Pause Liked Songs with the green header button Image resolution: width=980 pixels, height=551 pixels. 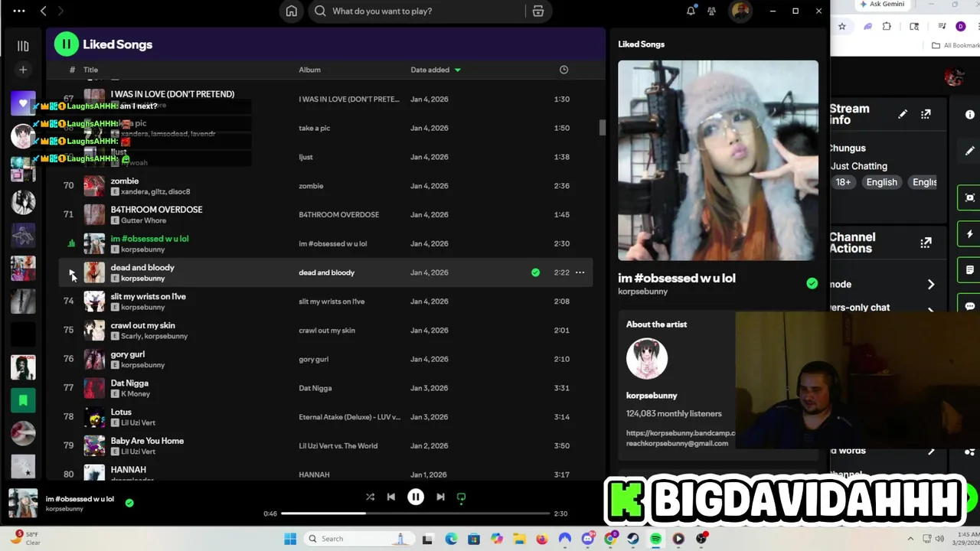67,44
